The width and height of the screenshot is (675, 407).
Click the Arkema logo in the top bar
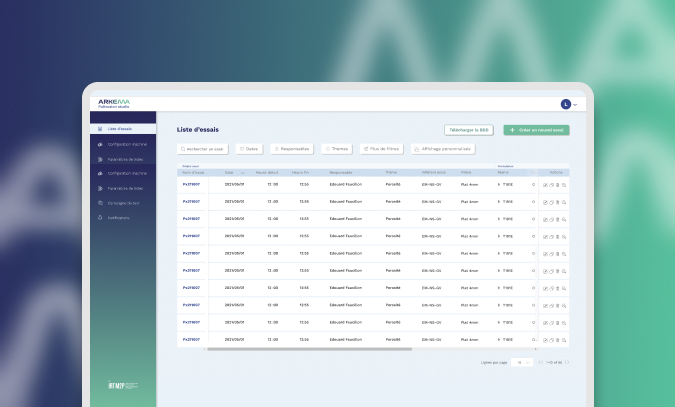114,103
